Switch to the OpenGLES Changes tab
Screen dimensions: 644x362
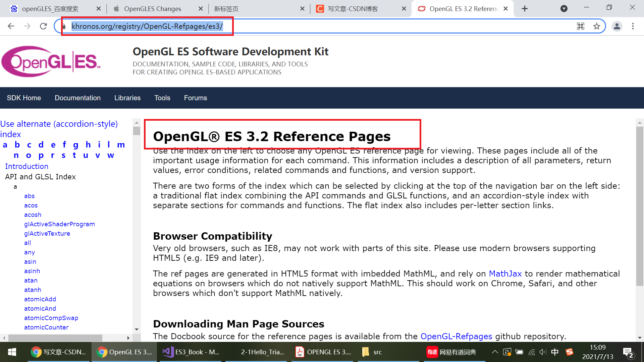click(153, 9)
